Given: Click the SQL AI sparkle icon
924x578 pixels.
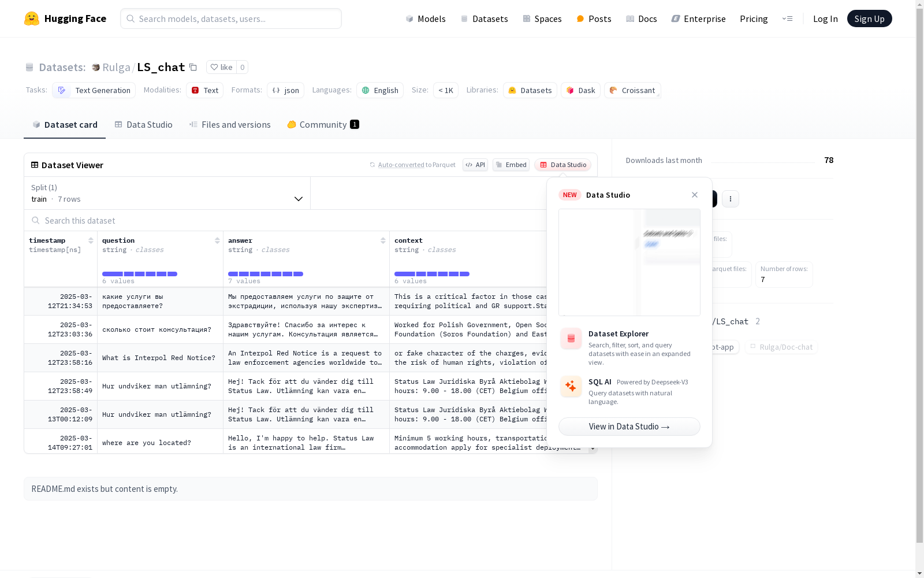Looking at the screenshot, I should pos(571,386).
